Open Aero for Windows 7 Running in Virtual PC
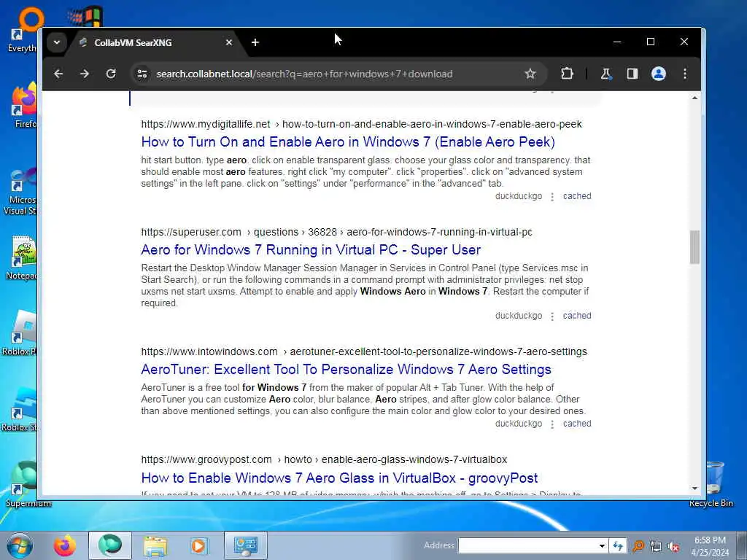 (311, 250)
